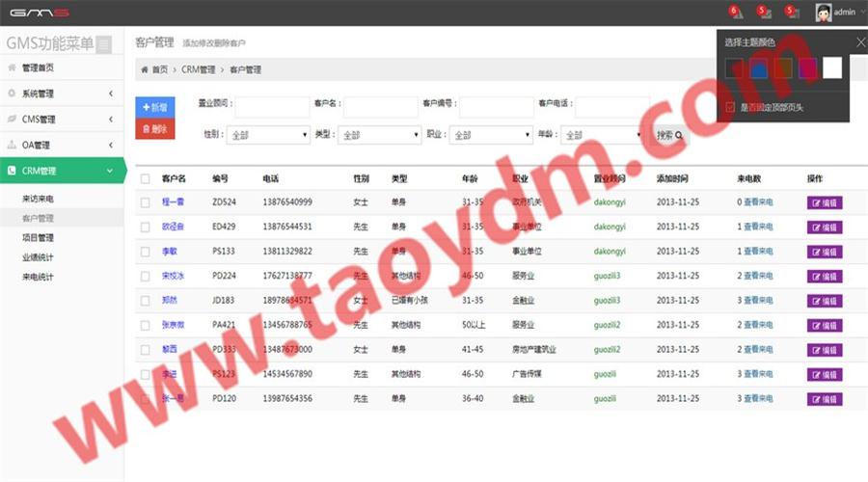Click 编辑 for row PD120
The width and height of the screenshot is (868, 482).
click(825, 399)
